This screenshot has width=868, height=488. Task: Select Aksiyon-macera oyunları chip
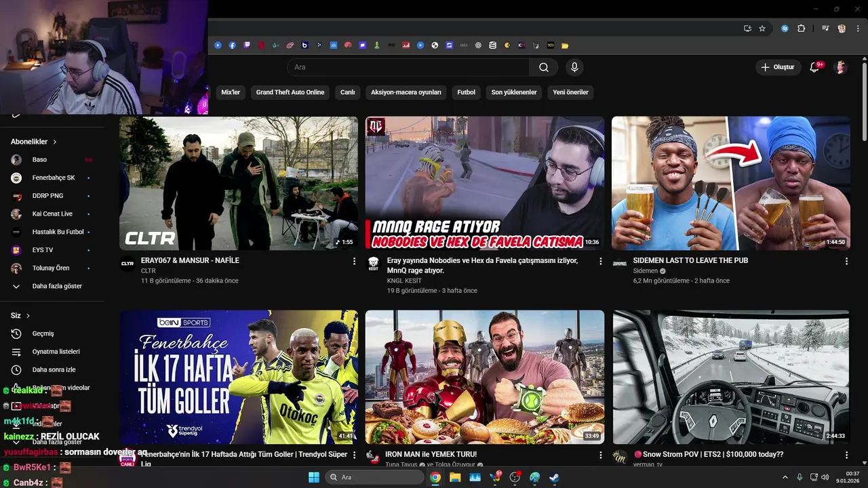coord(406,92)
